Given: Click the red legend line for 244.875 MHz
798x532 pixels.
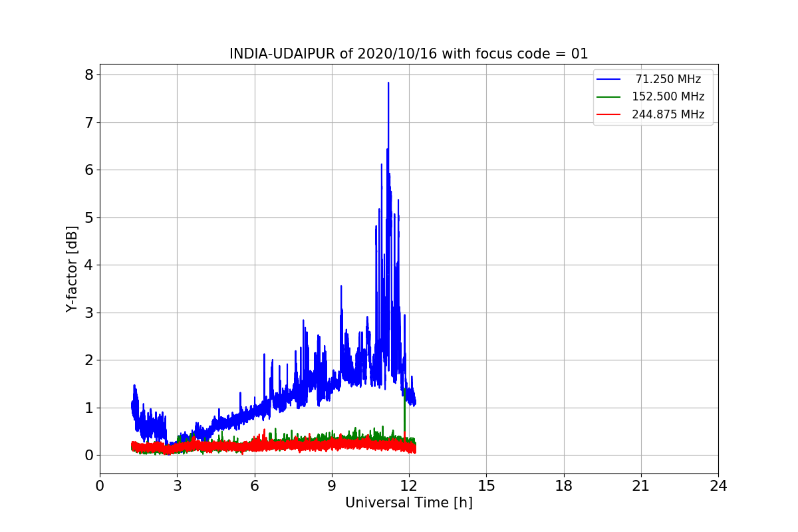Looking at the screenshot, I should 608,114.
